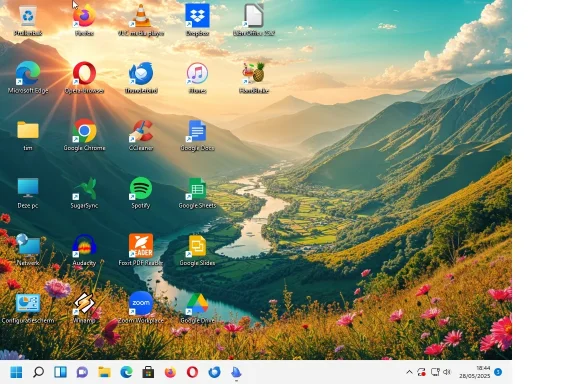Expand hidden system tray icons chevron
576x384 pixels.
(x=409, y=372)
